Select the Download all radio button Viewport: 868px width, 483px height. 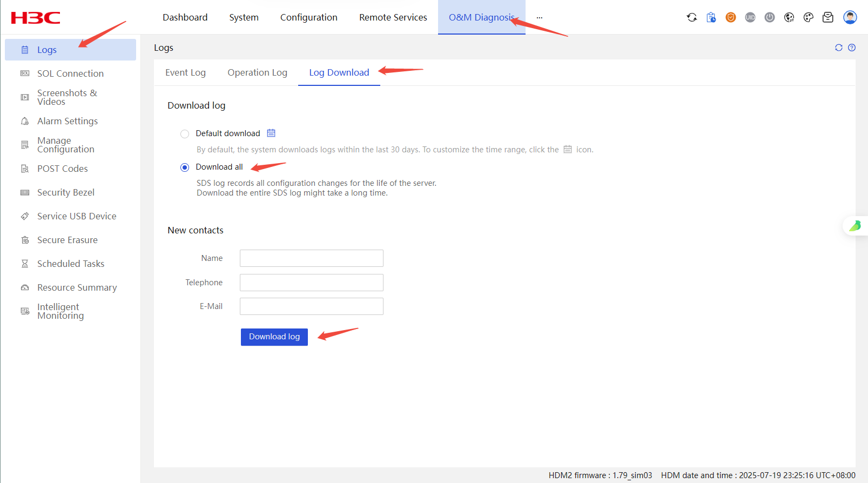[185, 167]
